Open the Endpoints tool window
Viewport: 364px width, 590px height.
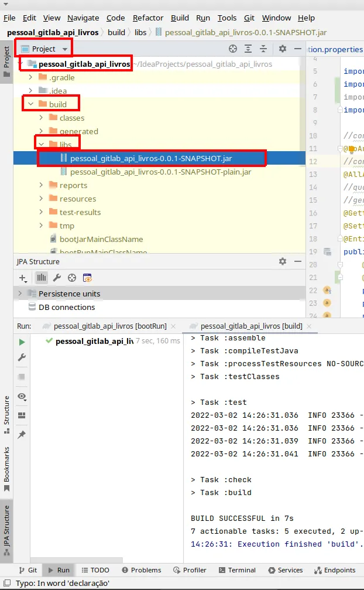coord(335,570)
